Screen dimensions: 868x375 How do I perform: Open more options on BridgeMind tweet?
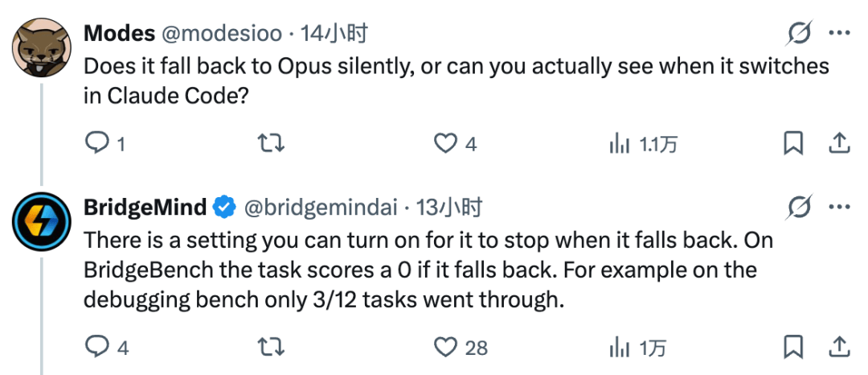click(839, 208)
